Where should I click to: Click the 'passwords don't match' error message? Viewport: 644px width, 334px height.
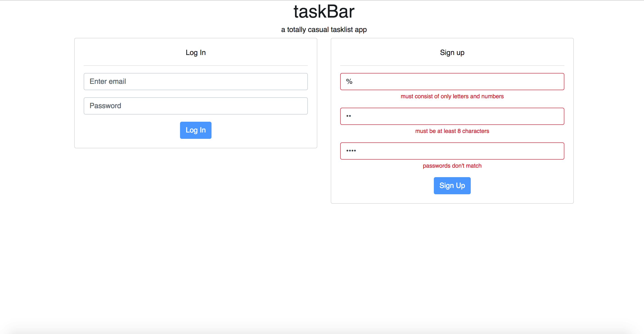coord(452,166)
